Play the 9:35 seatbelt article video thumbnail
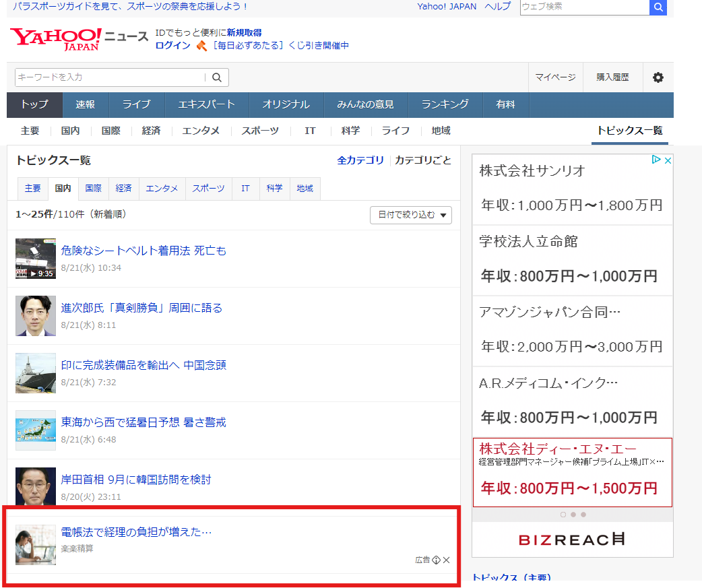 point(35,259)
